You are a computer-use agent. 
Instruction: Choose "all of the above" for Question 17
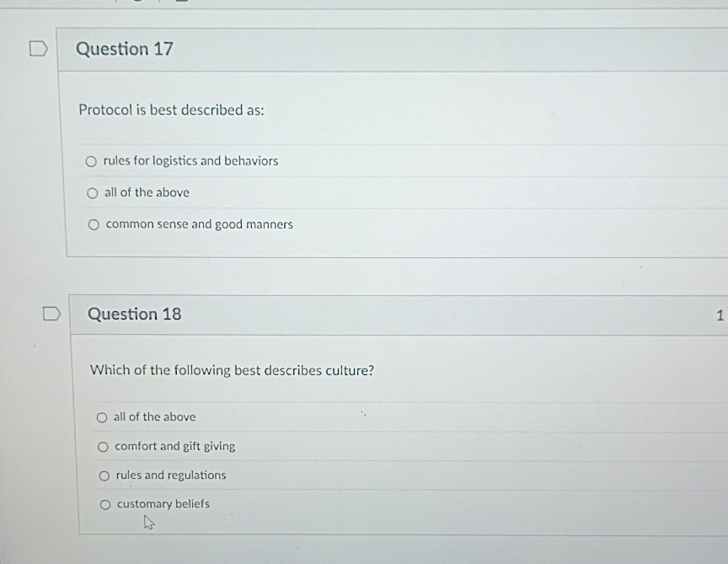pos(93,193)
